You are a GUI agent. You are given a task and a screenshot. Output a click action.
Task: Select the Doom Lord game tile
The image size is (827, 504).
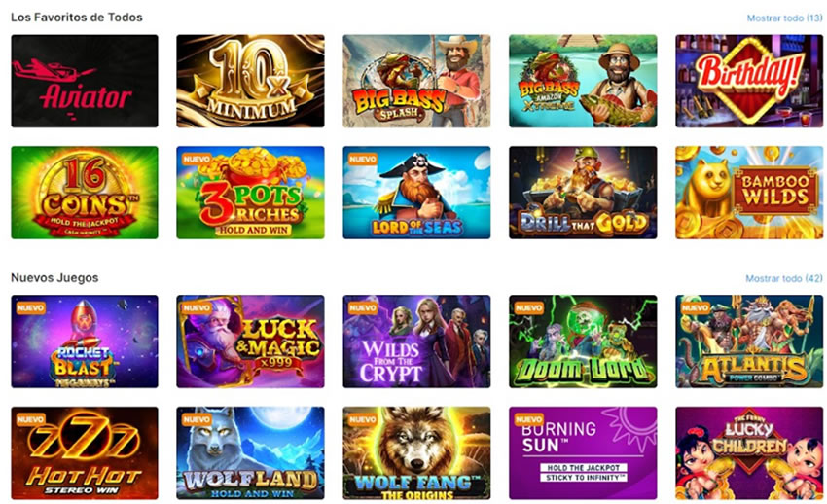pos(583,342)
